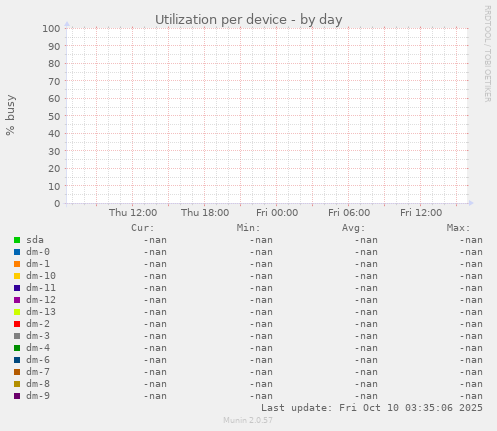Click the dm-13 Min -nan value

click(x=261, y=312)
